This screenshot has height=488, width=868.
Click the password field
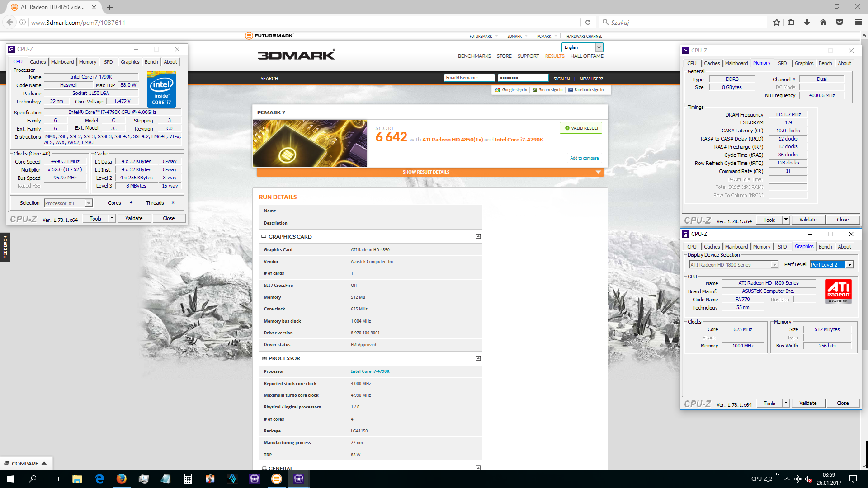[523, 78]
